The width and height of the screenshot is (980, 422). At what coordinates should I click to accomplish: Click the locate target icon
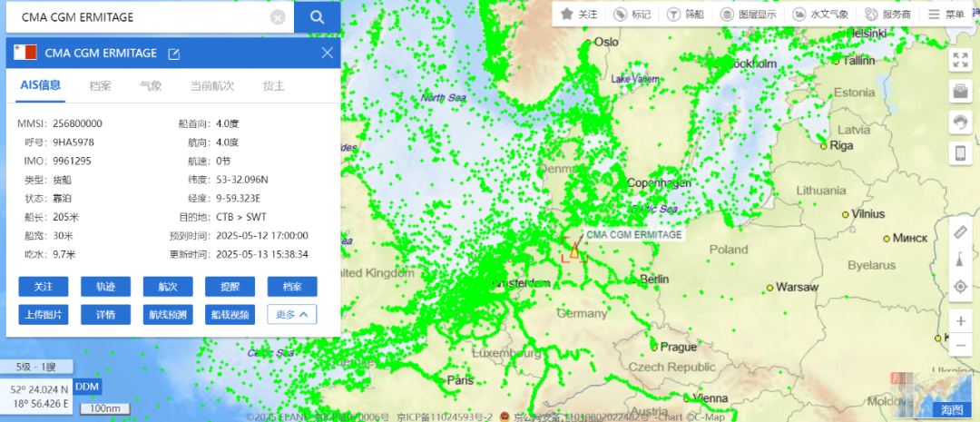point(960,287)
